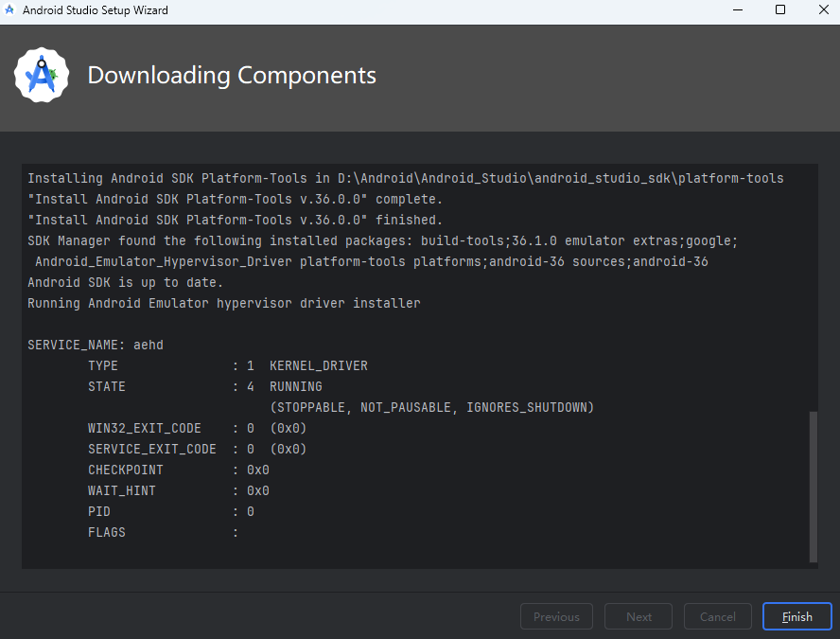The image size is (840, 639).
Task: Click the disabled Next button
Action: click(638, 616)
